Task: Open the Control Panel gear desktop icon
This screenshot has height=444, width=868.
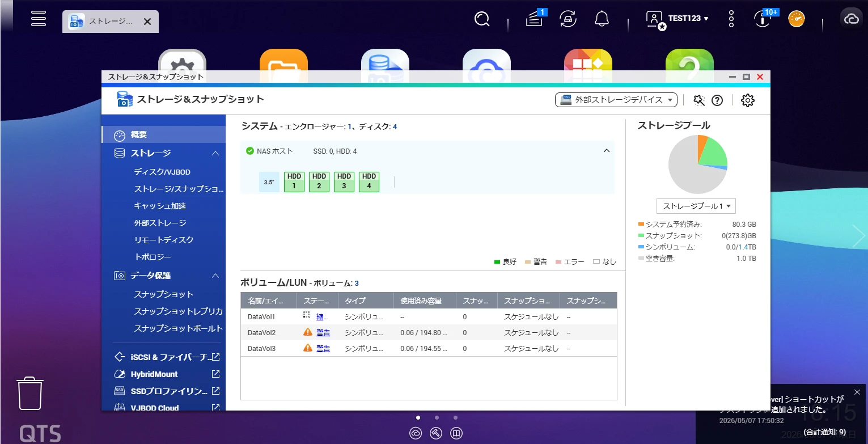Action: tap(182, 60)
